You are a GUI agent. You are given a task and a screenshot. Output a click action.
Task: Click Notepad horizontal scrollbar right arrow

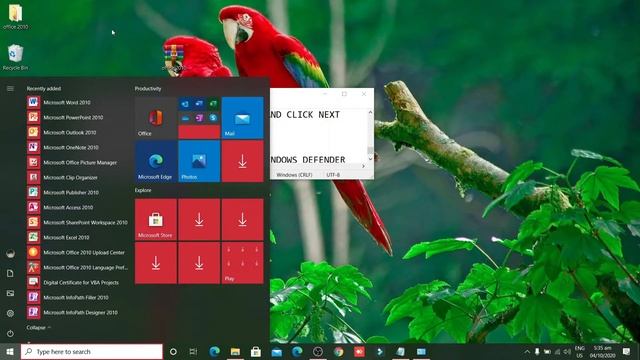tap(363, 166)
